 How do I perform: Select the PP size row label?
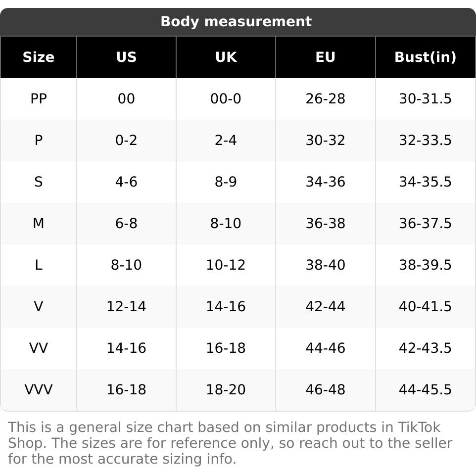[x=39, y=99]
